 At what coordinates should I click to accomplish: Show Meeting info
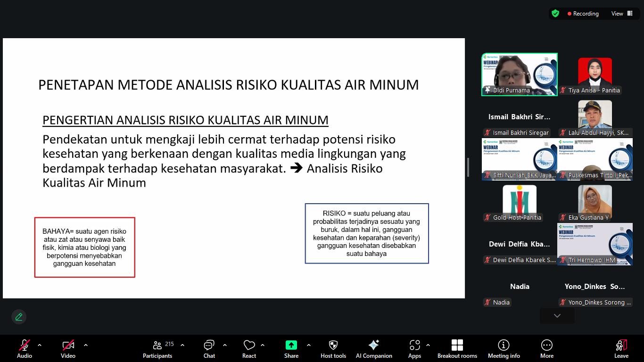(504, 349)
